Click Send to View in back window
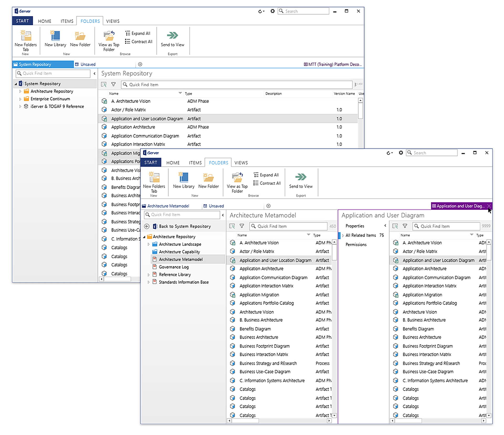 pos(172,39)
